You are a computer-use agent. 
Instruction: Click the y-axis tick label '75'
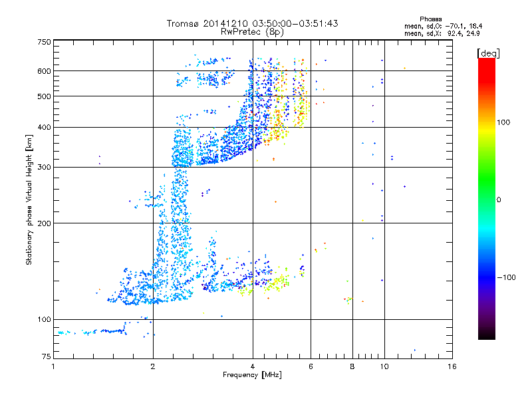(x=46, y=356)
